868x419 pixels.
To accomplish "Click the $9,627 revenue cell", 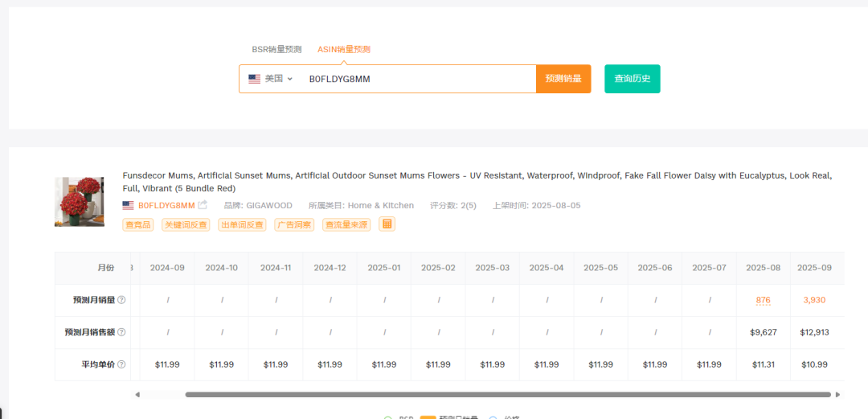I will (x=764, y=332).
